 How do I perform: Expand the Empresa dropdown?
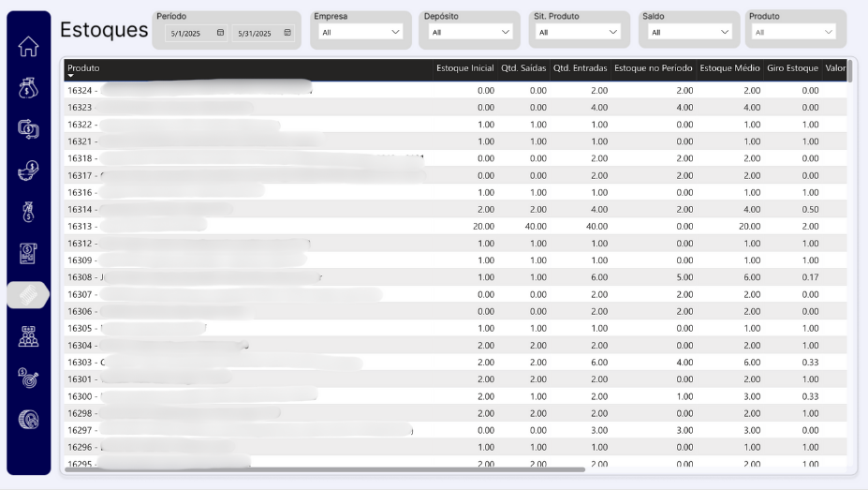[360, 32]
